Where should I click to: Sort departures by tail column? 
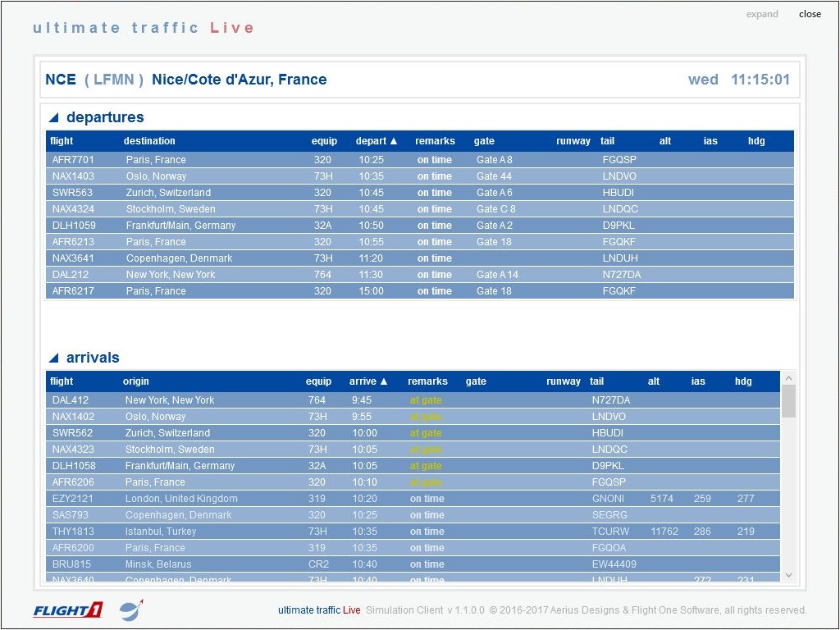coord(608,141)
